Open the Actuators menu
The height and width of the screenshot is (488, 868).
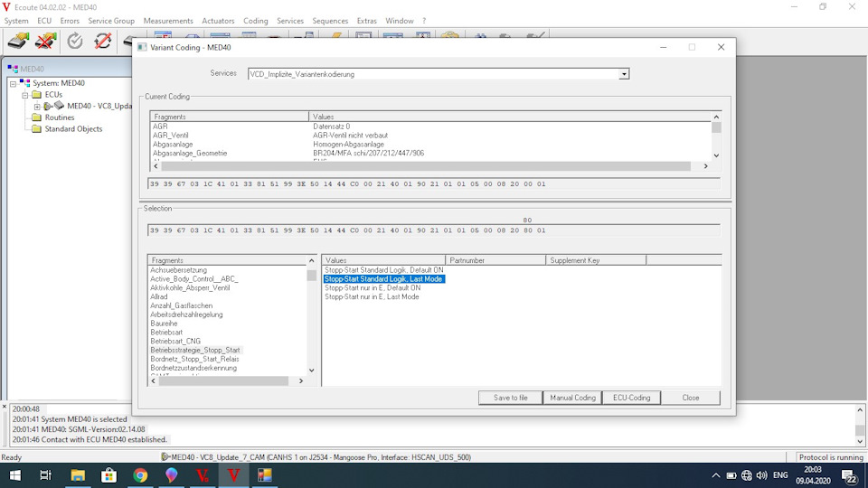[218, 21]
